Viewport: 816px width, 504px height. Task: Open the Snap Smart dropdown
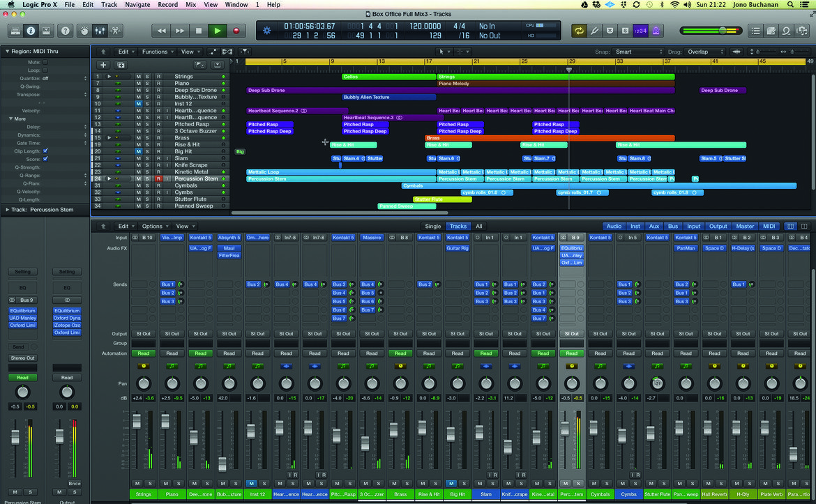pos(639,52)
